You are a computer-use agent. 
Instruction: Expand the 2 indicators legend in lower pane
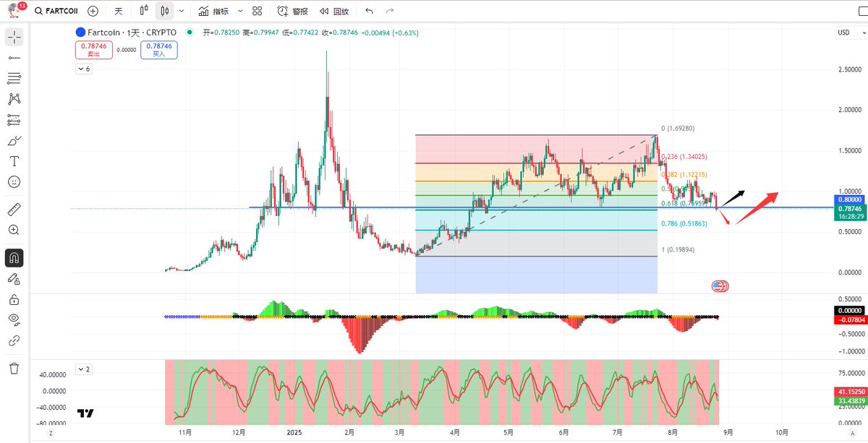tap(83, 369)
